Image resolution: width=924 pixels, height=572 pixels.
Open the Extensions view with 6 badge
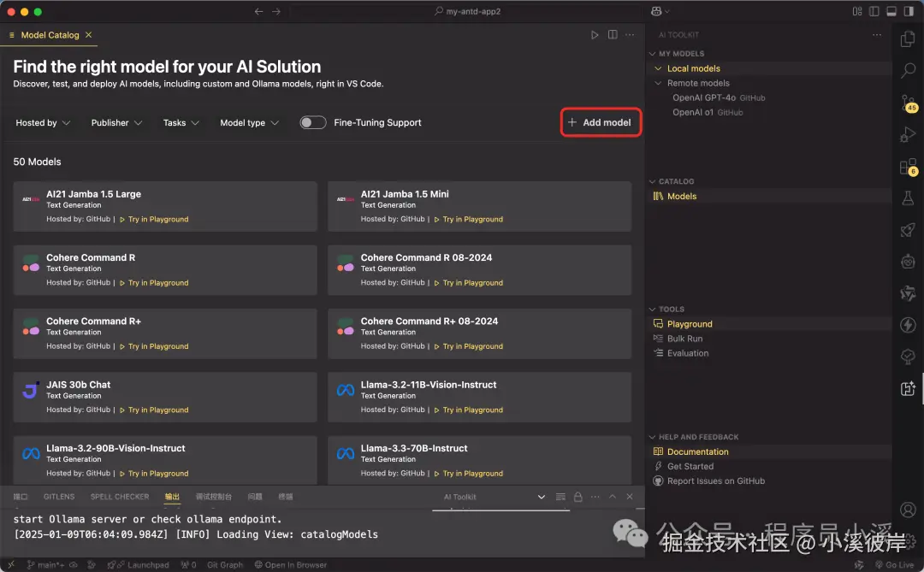tap(908, 167)
